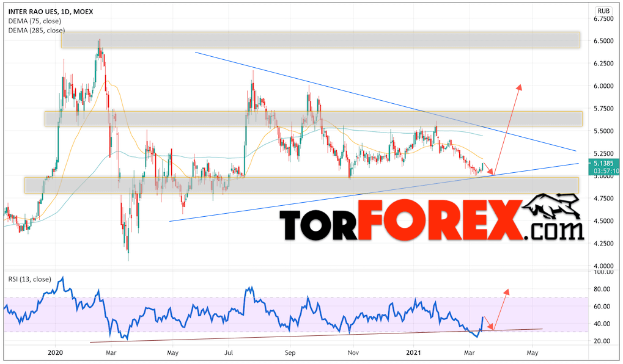Click the 5.5000 price axis label

[603, 131]
